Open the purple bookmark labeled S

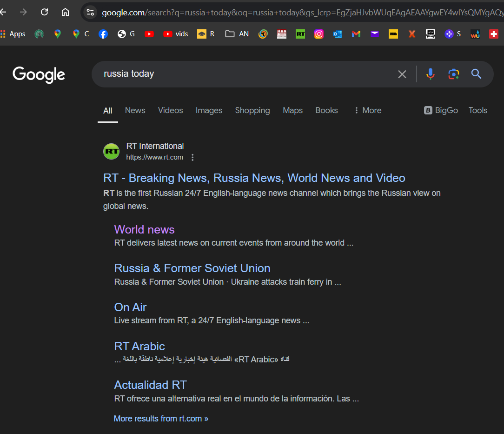(452, 34)
